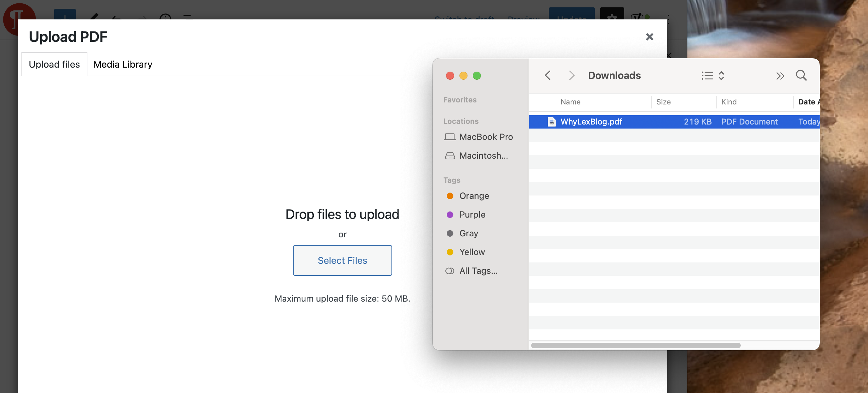This screenshot has height=393, width=868.
Task: Sort Finder list by Size column
Action: pyautogui.click(x=663, y=102)
